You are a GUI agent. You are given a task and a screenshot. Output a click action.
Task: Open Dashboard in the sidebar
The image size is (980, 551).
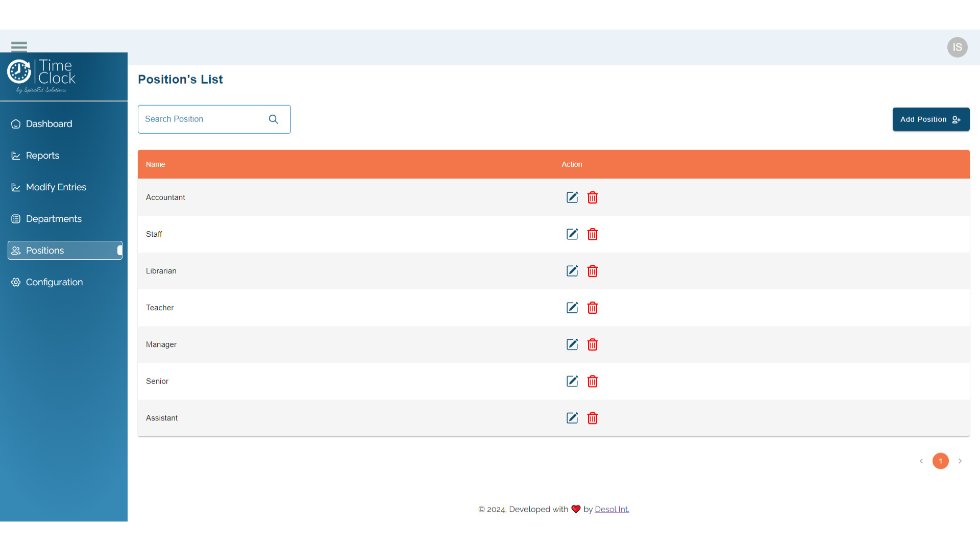point(48,124)
